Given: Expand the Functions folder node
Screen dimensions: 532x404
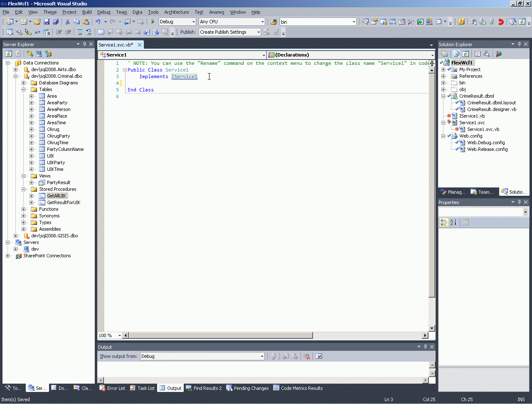Looking at the screenshot, I should [23, 209].
